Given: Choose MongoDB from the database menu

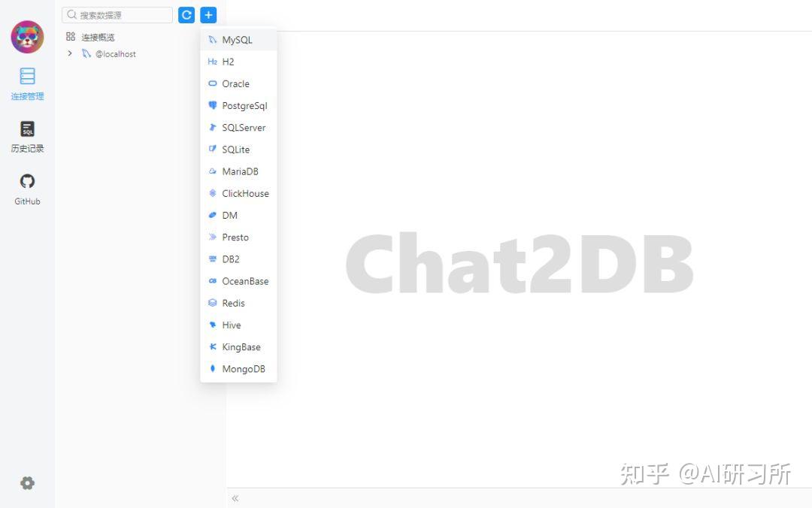Looking at the screenshot, I should click(x=239, y=369).
